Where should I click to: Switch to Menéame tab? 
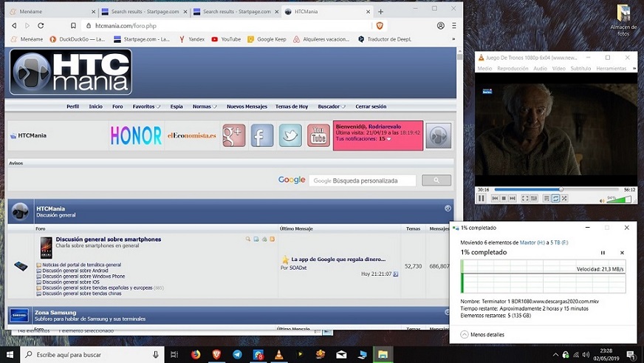click(52, 12)
